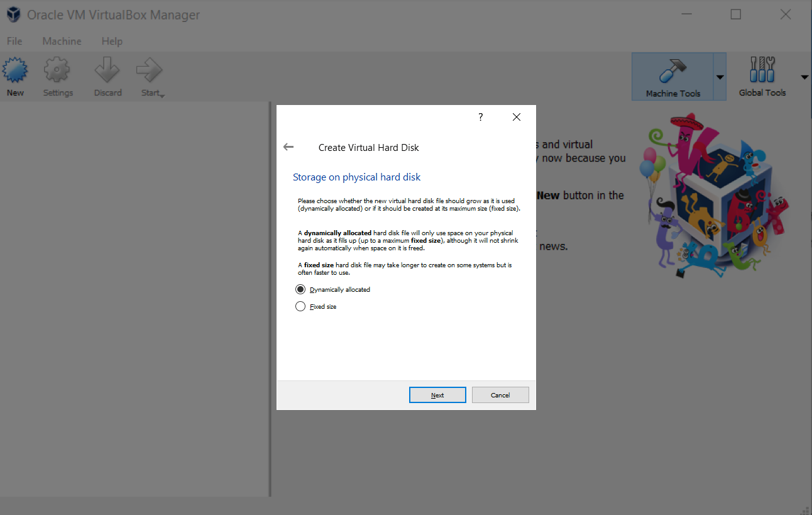Click the VirtualBox mascot cube illustration
Screen dimensions: 812x515
tap(713, 195)
